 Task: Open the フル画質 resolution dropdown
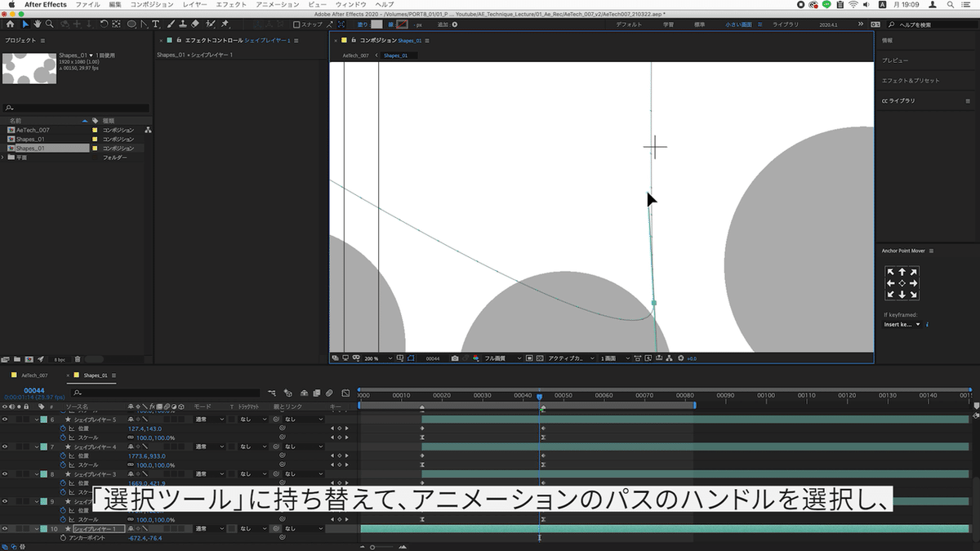coord(501,358)
